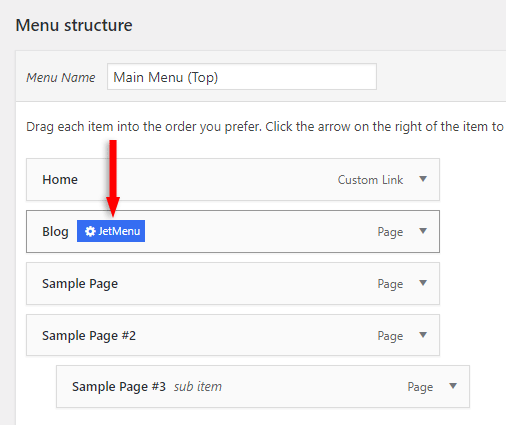The width and height of the screenshot is (506, 425).
Task: Click the Menu structure heading
Action: [x=74, y=25]
